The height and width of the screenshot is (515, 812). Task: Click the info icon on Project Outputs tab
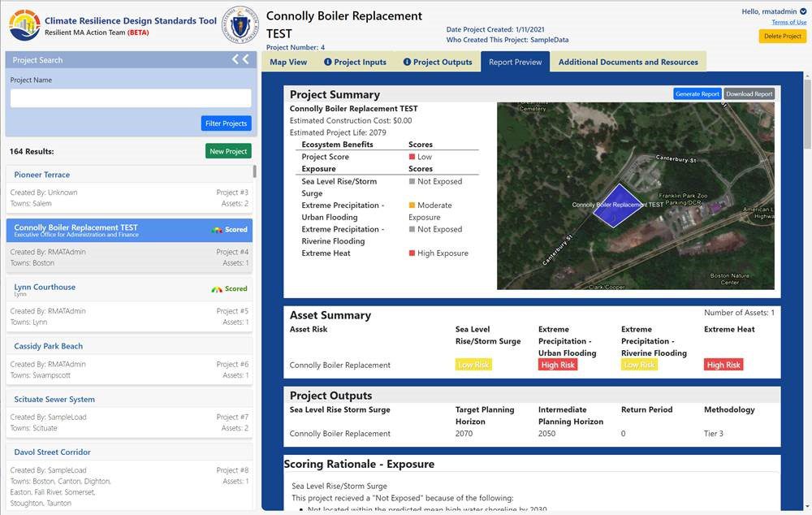tap(407, 62)
